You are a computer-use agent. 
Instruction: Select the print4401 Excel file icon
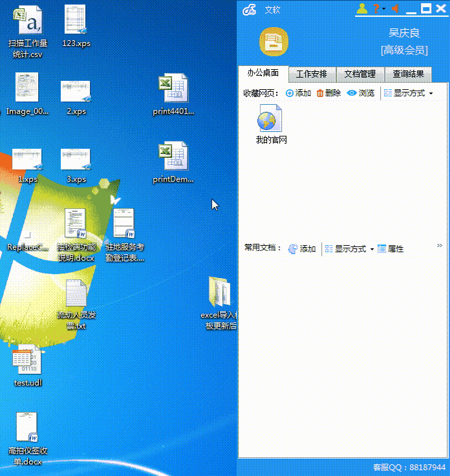coord(173,94)
